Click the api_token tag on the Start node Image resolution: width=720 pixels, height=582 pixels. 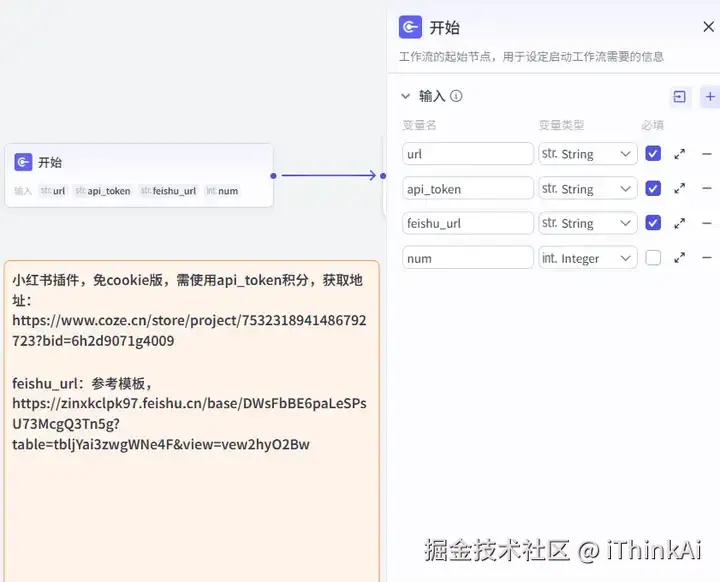[103, 191]
